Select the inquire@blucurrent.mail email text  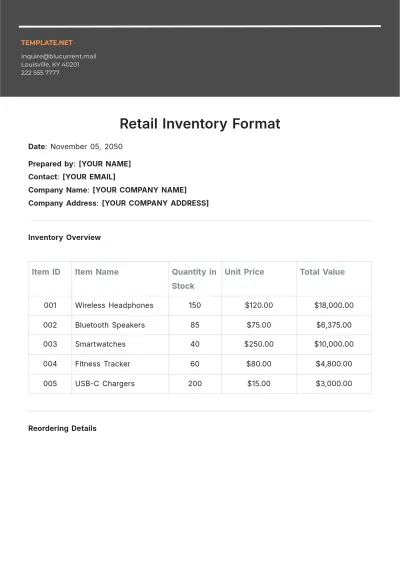point(58,56)
